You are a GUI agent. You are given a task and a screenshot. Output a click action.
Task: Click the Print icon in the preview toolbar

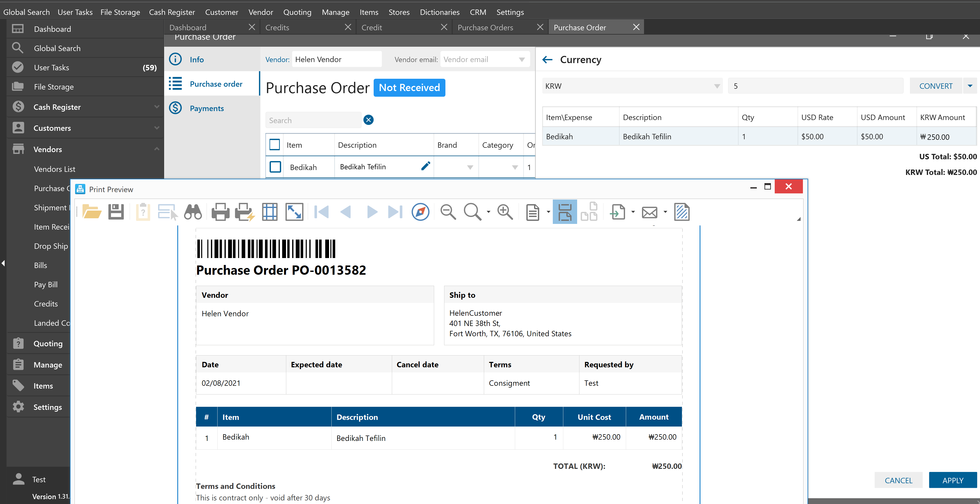[x=220, y=212]
